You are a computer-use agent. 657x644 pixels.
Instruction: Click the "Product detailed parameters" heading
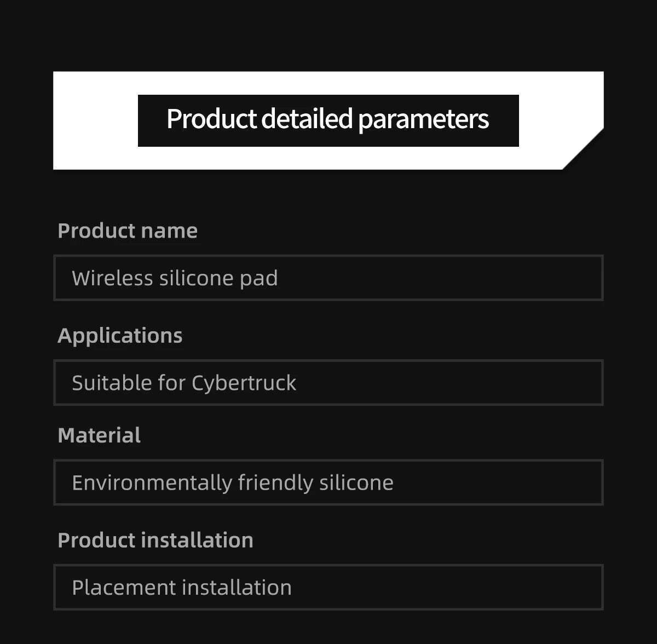pos(327,119)
